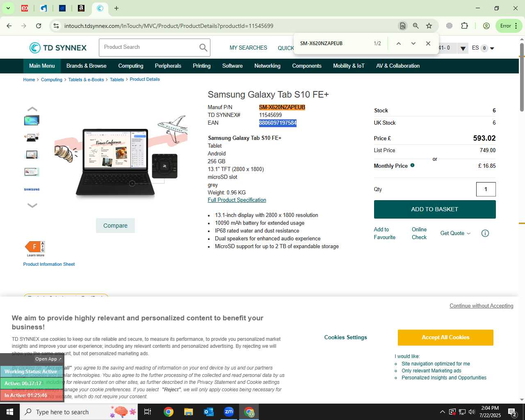Select the first product thumbnail
This screenshot has width=525, height=420.
click(x=32, y=120)
